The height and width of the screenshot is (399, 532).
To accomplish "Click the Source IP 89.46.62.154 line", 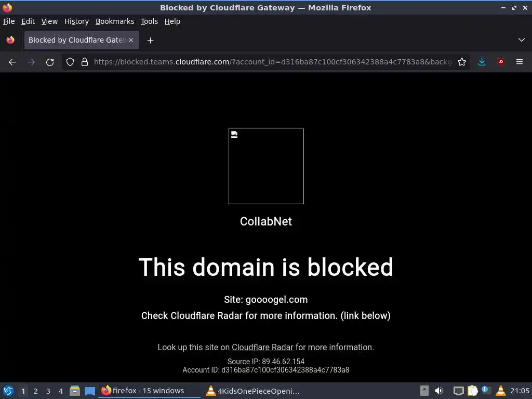I will pos(266,362).
